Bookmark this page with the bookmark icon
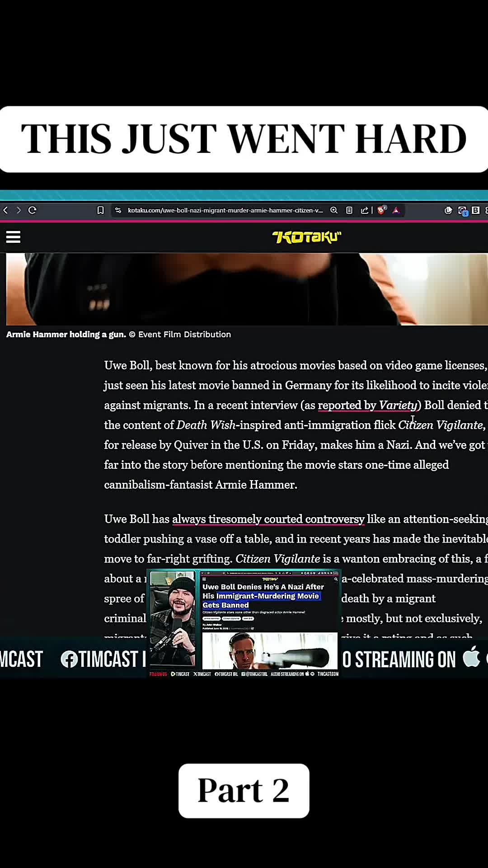The image size is (488, 868). [x=100, y=210]
